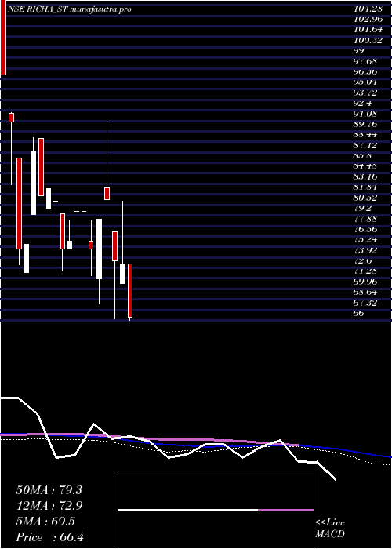Click the 92.4 price level label

362,103
